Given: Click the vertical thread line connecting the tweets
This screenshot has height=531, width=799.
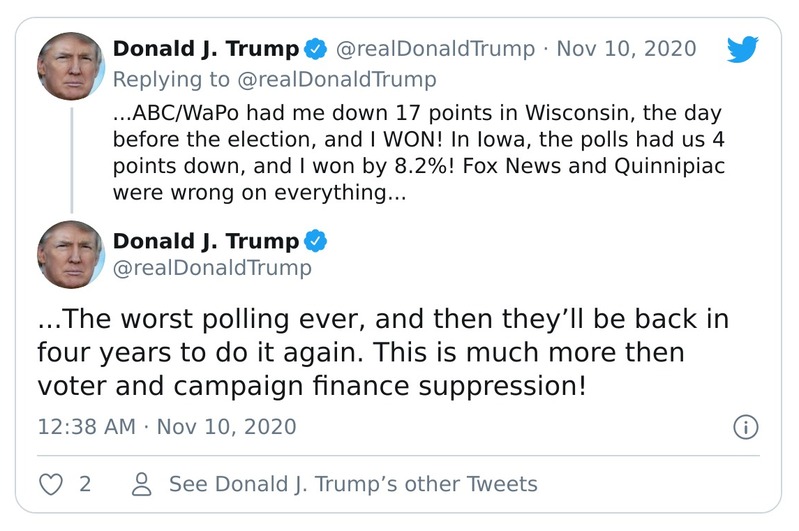Looking at the screenshot, I should click(71, 158).
